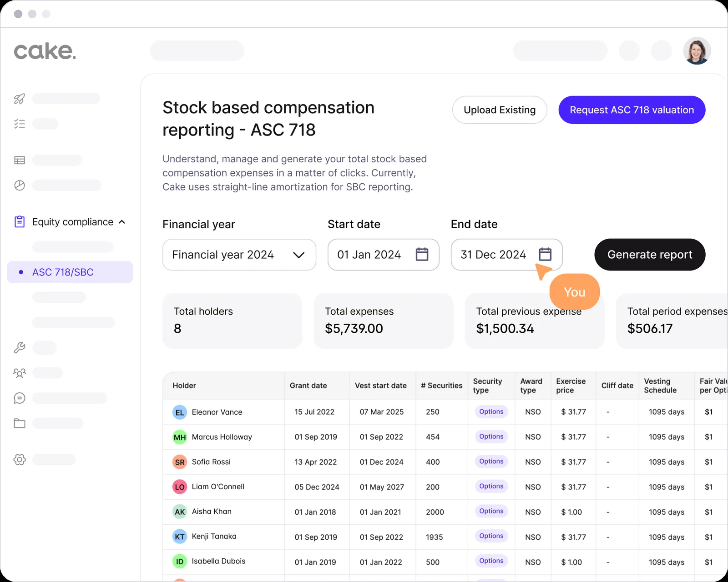Select the table icon in sidebar
The height and width of the screenshot is (582, 728).
click(x=20, y=160)
